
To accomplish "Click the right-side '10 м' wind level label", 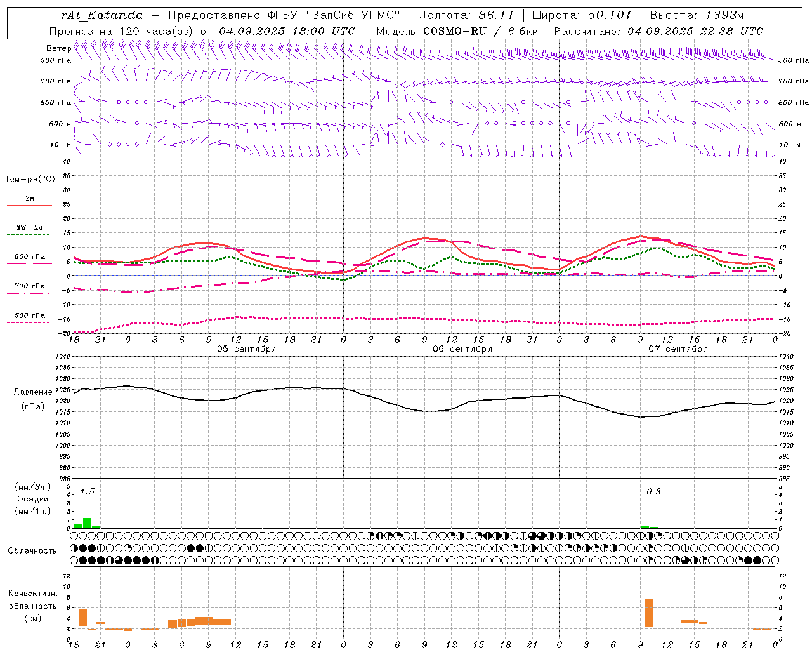I will pos(790,145).
